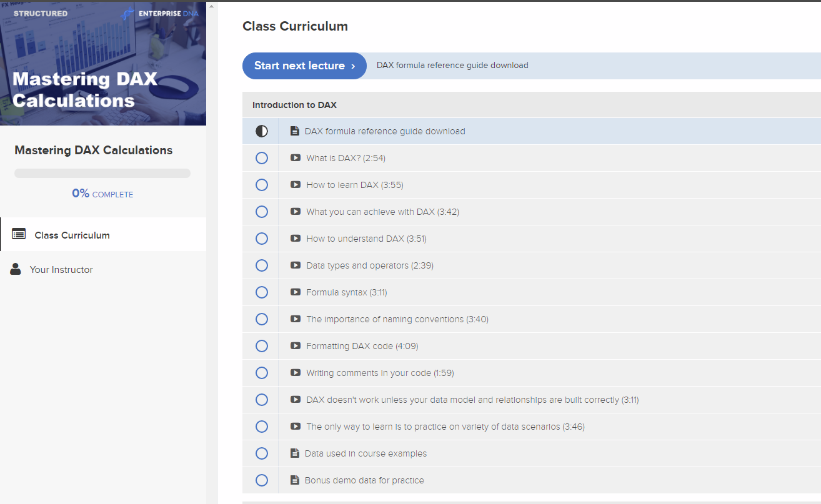The width and height of the screenshot is (821, 504).
Task: Click video icon beside 'What is DAX?'
Action: [x=296, y=158]
